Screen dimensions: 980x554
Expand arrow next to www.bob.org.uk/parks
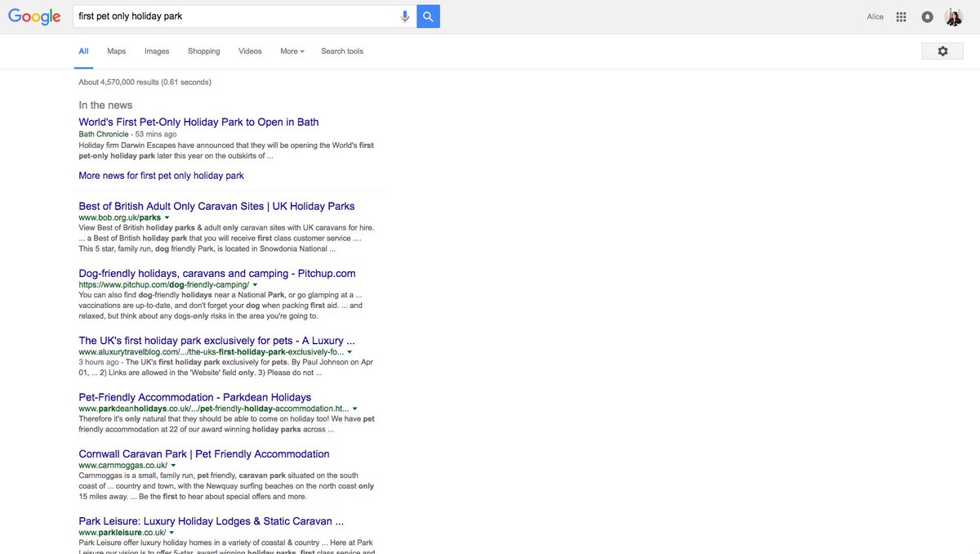pos(167,218)
